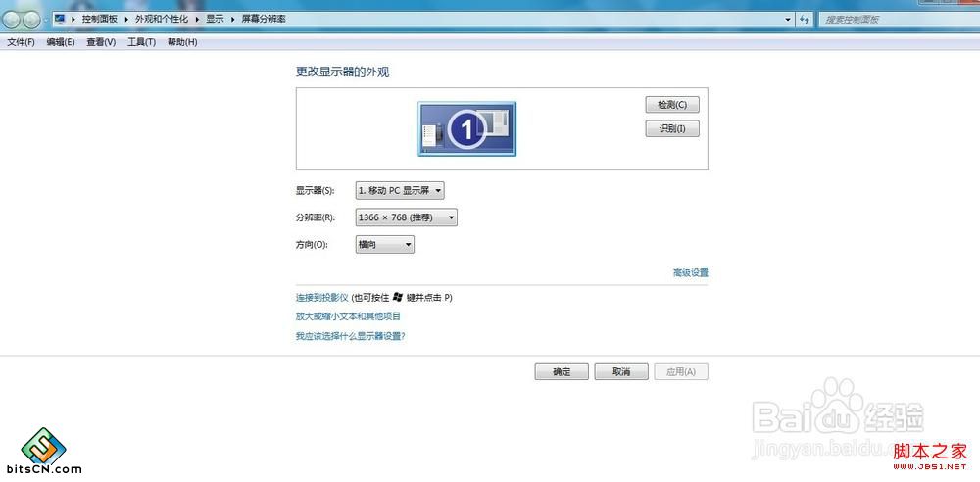Open the 文件(F) menu

click(21, 42)
